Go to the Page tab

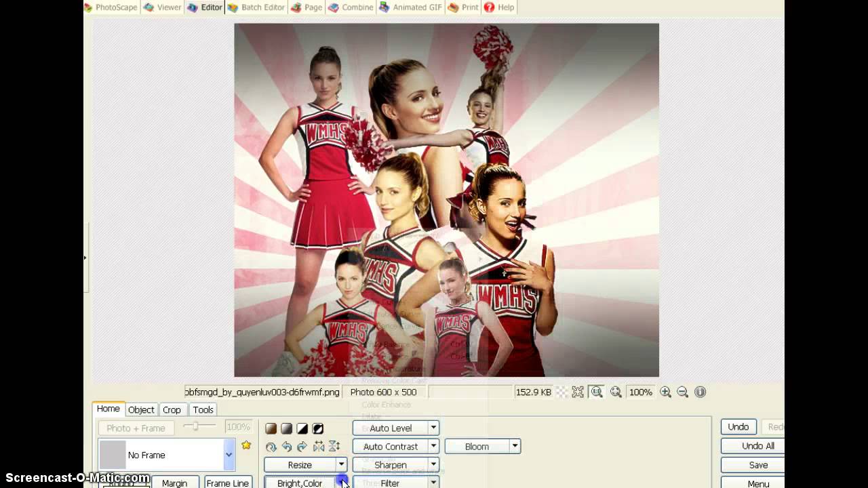click(x=307, y=7)
